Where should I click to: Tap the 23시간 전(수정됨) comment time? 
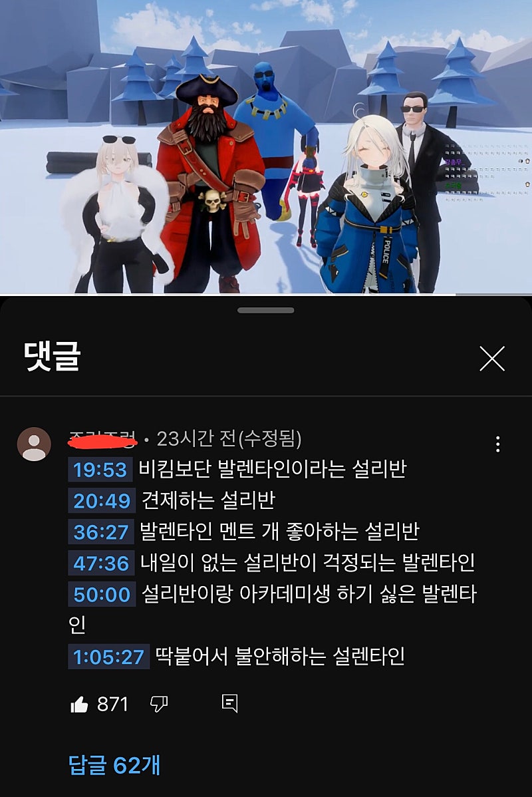pos(229,439)
